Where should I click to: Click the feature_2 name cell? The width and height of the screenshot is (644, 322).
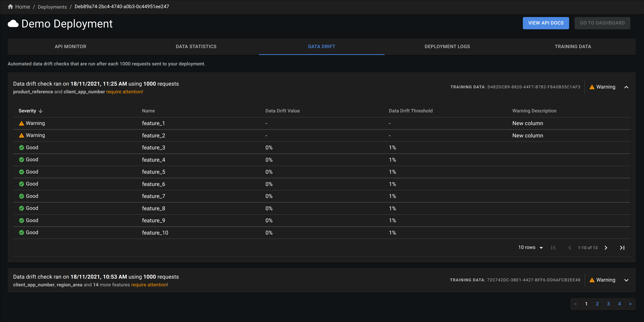coord(153,136)
